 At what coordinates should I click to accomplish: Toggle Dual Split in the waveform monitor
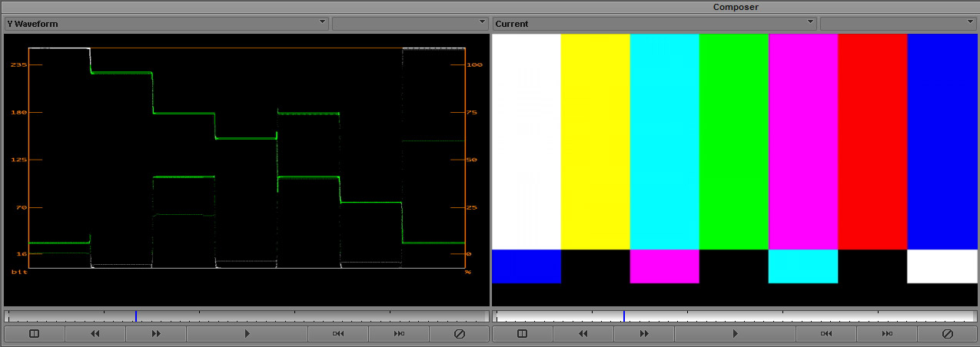(34, 334)
